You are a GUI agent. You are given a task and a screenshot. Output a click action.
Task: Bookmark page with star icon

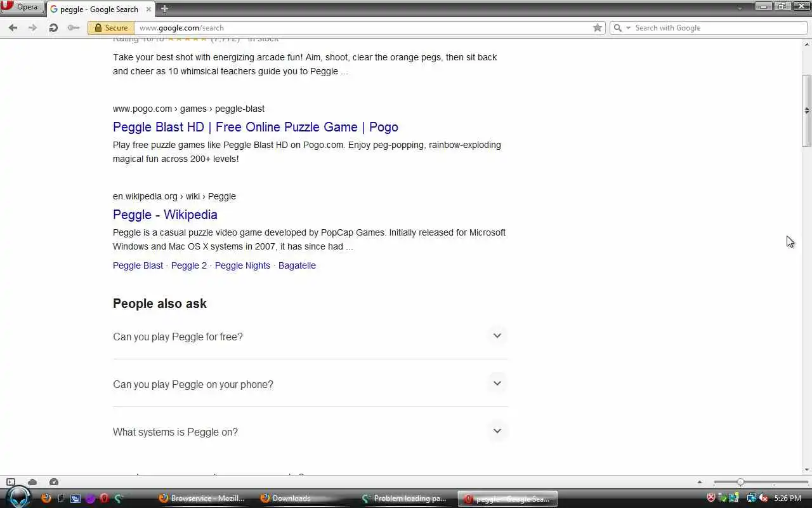597,27
